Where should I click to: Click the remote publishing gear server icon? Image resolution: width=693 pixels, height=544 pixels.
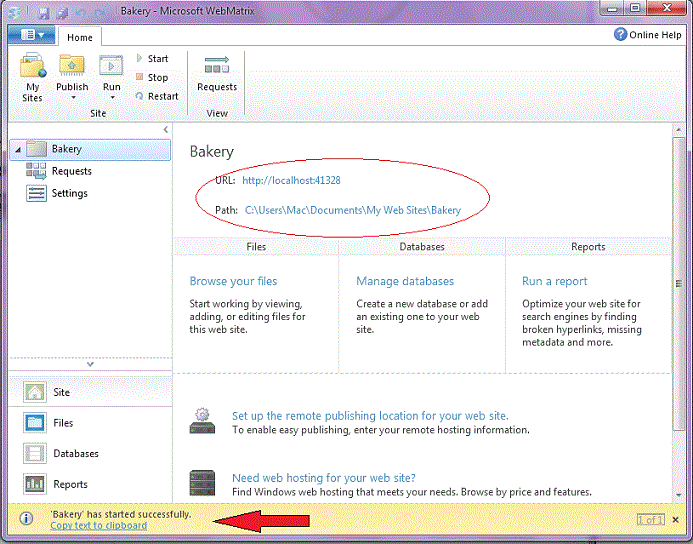click(202, 421)
